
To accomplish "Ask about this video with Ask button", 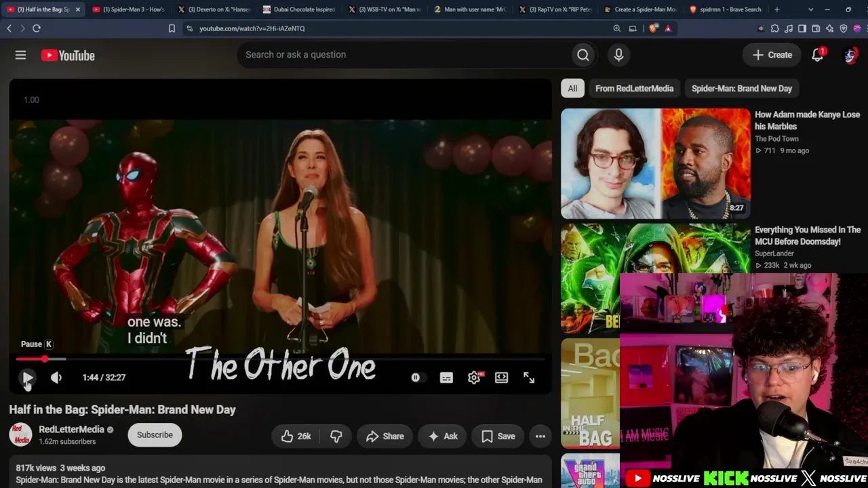I will click(443, 436).
